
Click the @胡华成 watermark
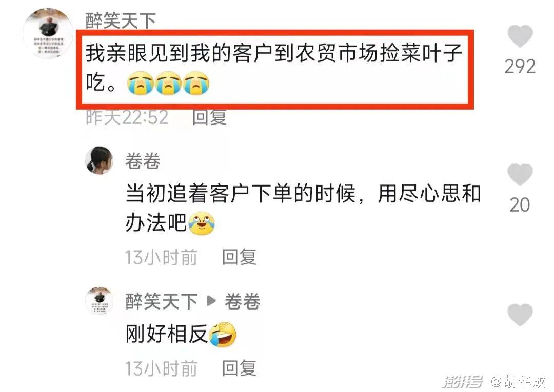[x=518, y=382]
